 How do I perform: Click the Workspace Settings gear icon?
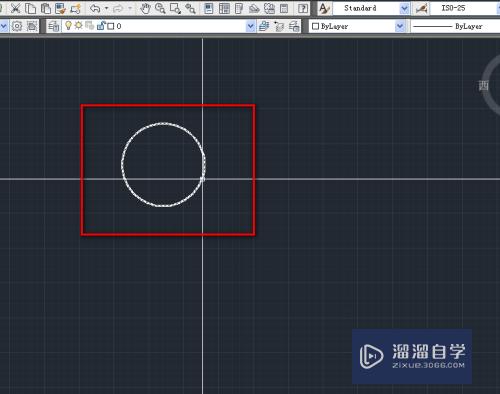tap(17, 26)
